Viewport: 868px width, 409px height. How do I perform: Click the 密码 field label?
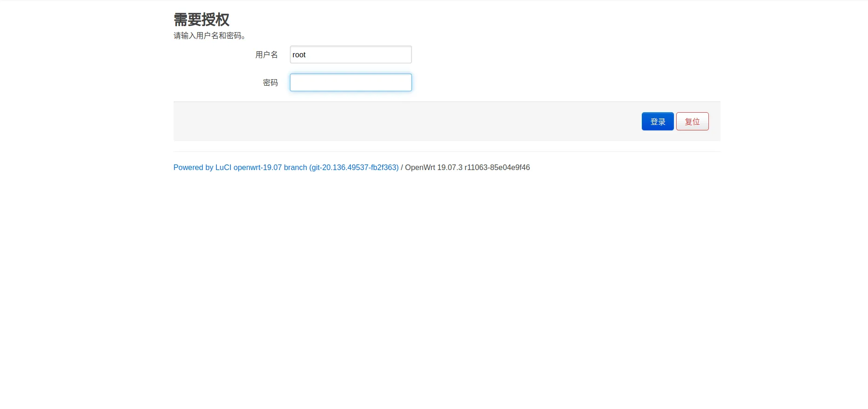tap(270, 83)
